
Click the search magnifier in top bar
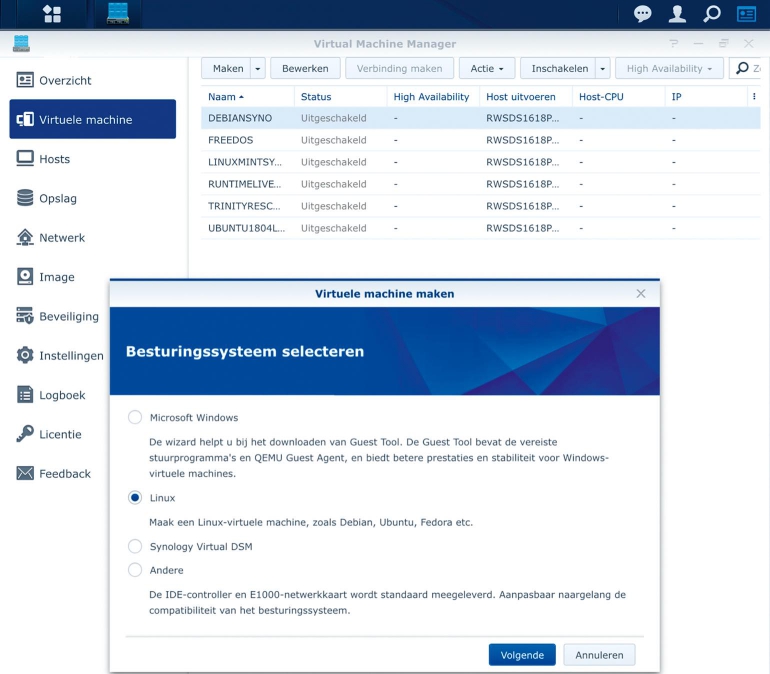click(x=712, y=14)
